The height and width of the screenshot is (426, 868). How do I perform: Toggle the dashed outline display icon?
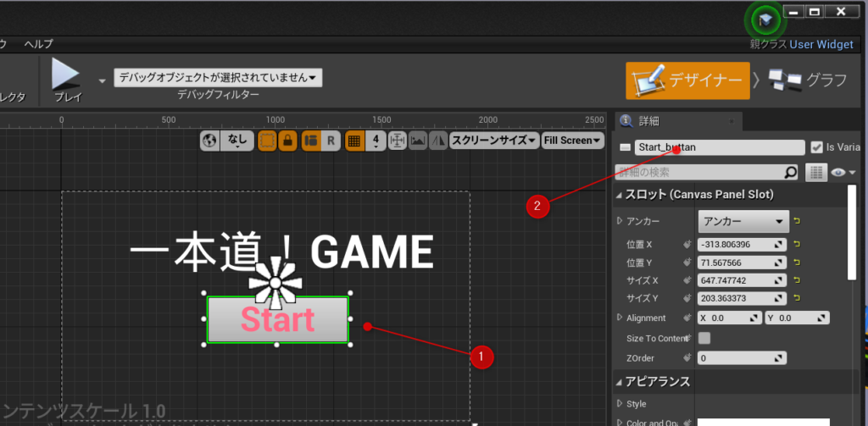267,141
